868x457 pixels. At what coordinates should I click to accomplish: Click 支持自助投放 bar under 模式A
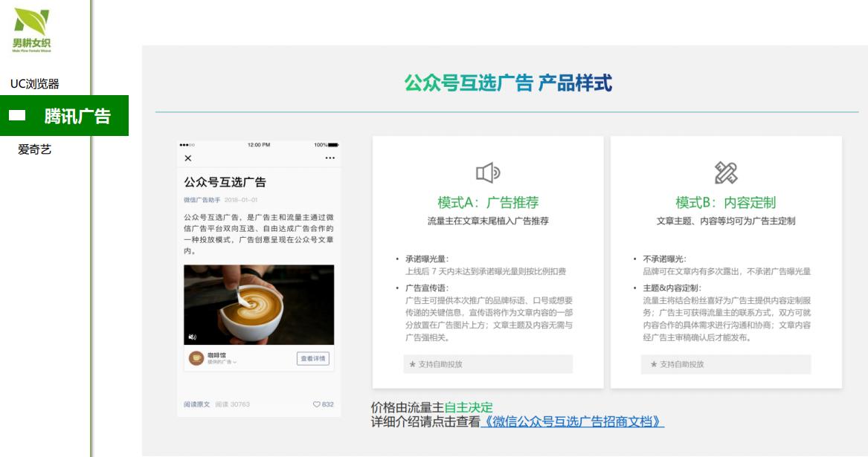click(x=488, y=364)
